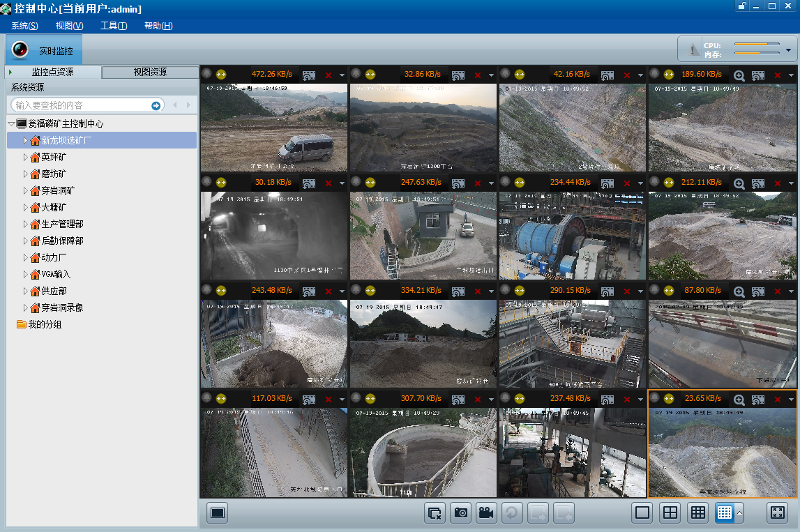The height and width of the screenshot is (532, 800).
Task: Collapse the 瓮福磷矿主控制中心 root node
Action: (11, 124)
